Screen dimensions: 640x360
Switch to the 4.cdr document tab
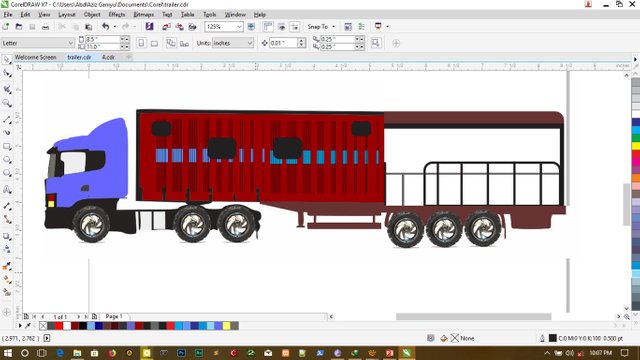coord(108,57)
